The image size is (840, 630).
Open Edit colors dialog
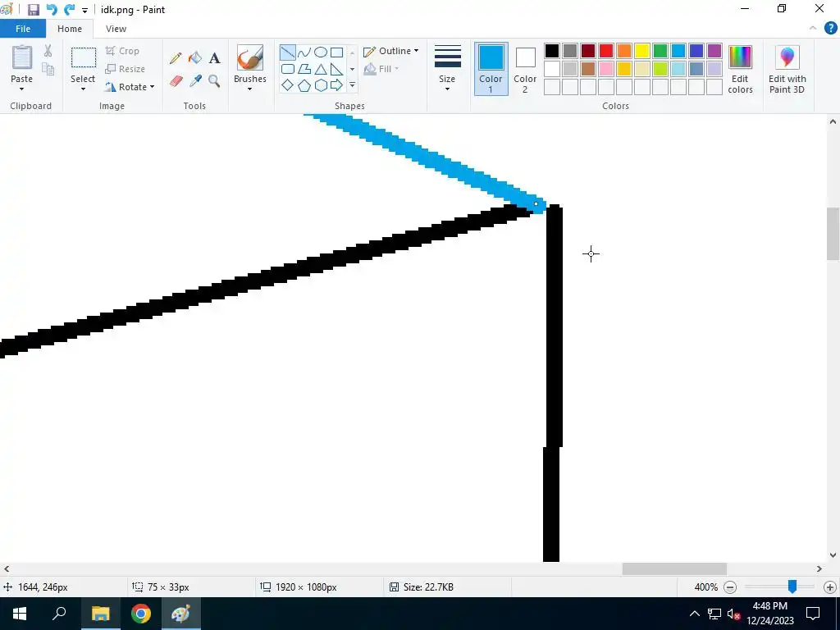tap(740, 69)
